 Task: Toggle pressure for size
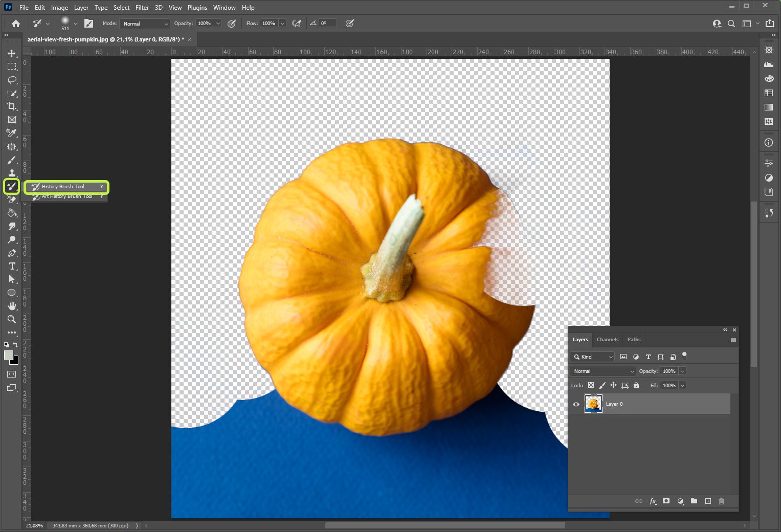(x=350, y=24)
